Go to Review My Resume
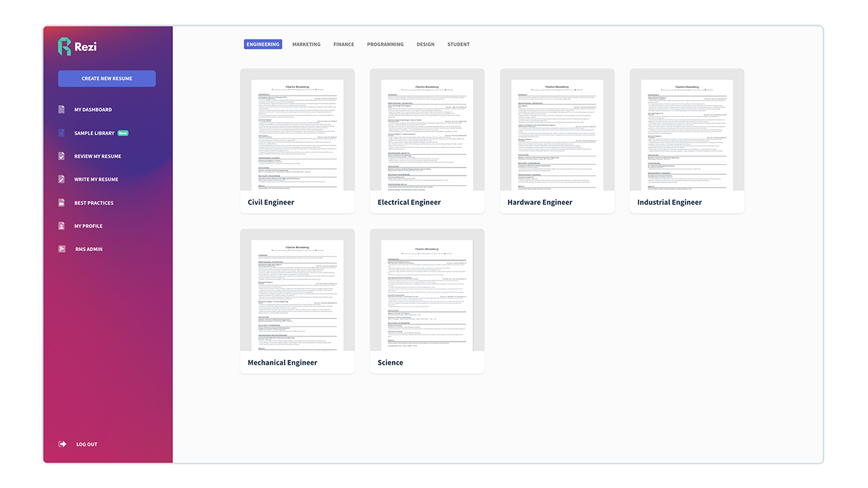 (98, 157)
